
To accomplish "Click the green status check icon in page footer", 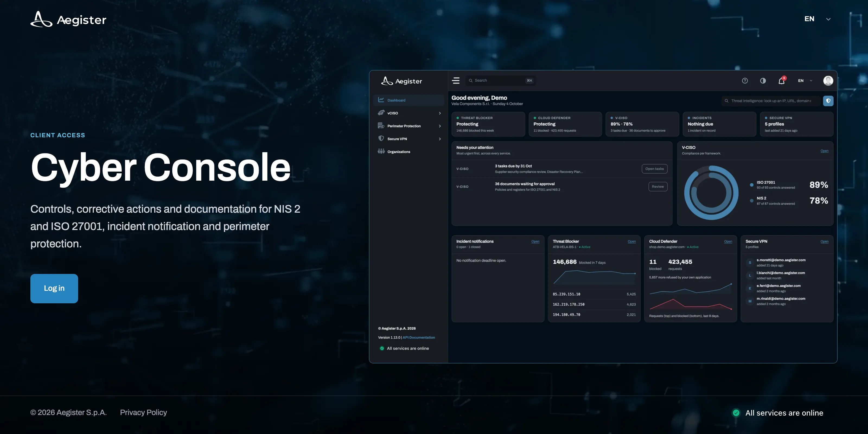I will point(736,413).
